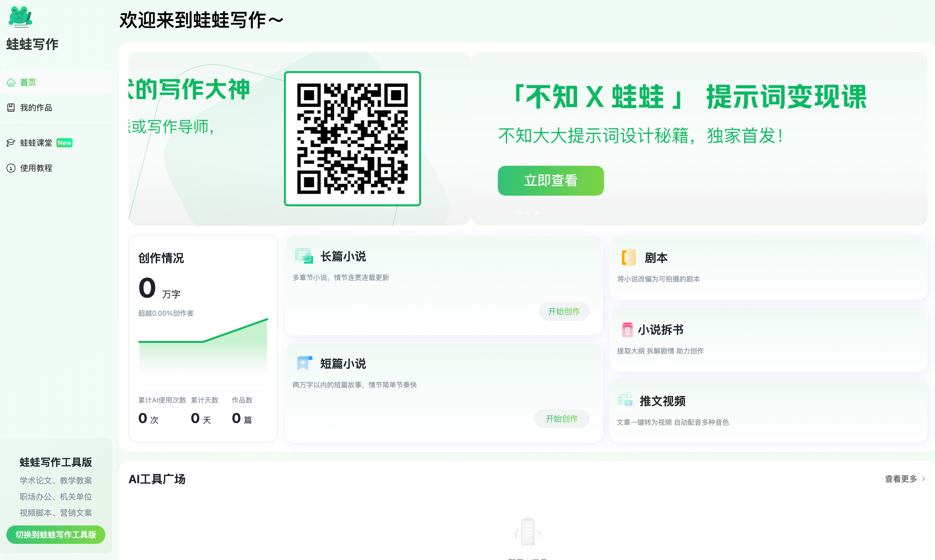Viewport: 935px width, 560px height.
Task: Click the 长篇小说 card icon
Action: [x=304, y=256]
